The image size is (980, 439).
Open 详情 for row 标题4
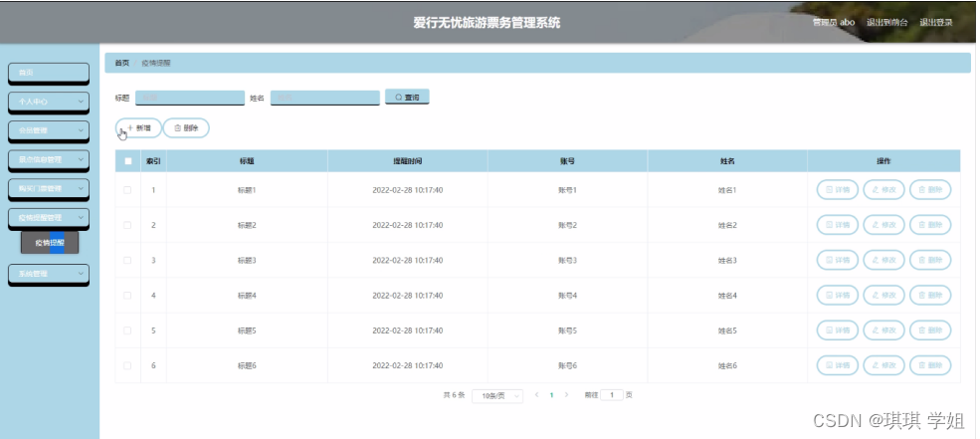click(x=837, y=295)
